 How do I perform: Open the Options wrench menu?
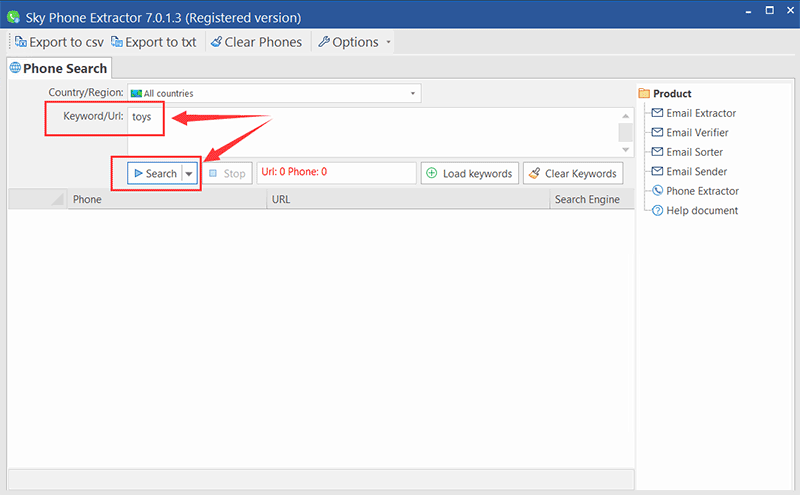[x=349, y=42]
